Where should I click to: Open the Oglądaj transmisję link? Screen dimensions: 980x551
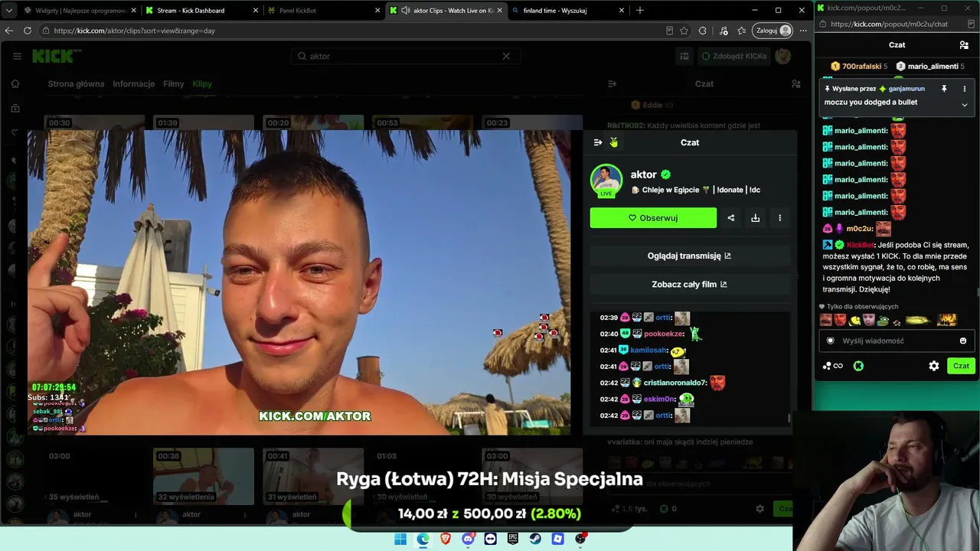coord(689,256)
